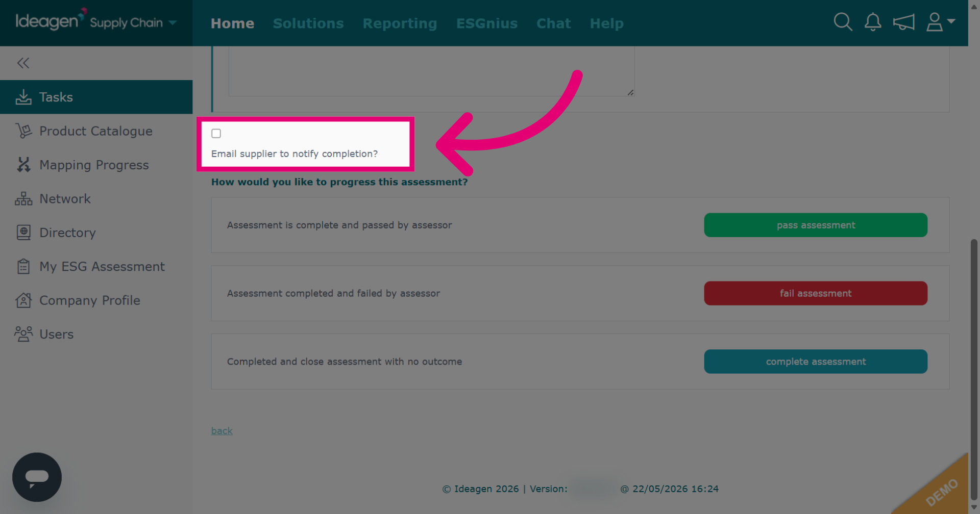
Task: Open the Reporting menu
Action: [400, 23]
